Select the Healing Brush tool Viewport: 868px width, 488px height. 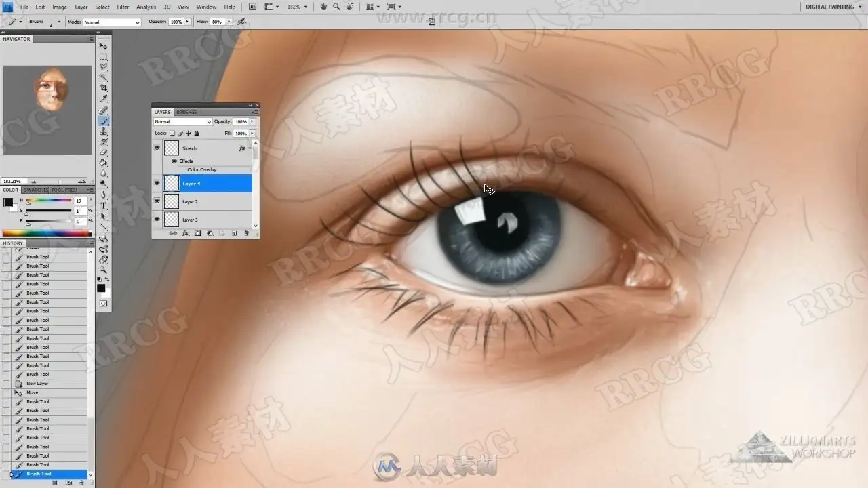coord(104,110)
